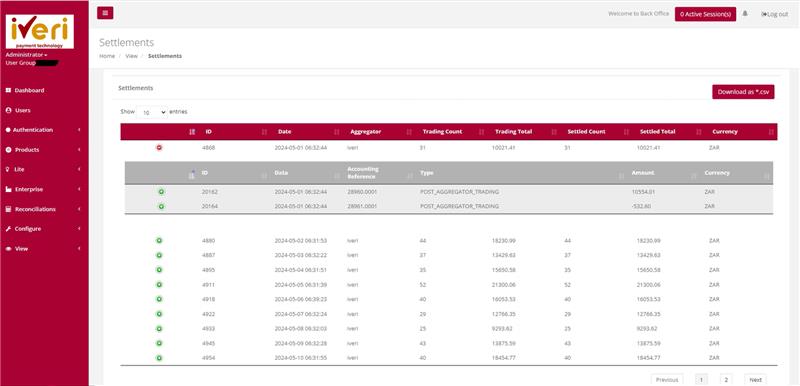This screenshot has height=386, width=800.
Task: Expand settlement 4922 green plus icon
Action: click(x=159, y=314)
